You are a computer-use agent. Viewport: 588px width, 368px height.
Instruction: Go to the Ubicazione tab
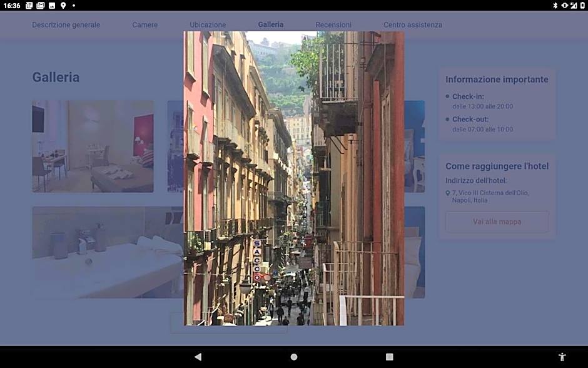coord(208,25)
